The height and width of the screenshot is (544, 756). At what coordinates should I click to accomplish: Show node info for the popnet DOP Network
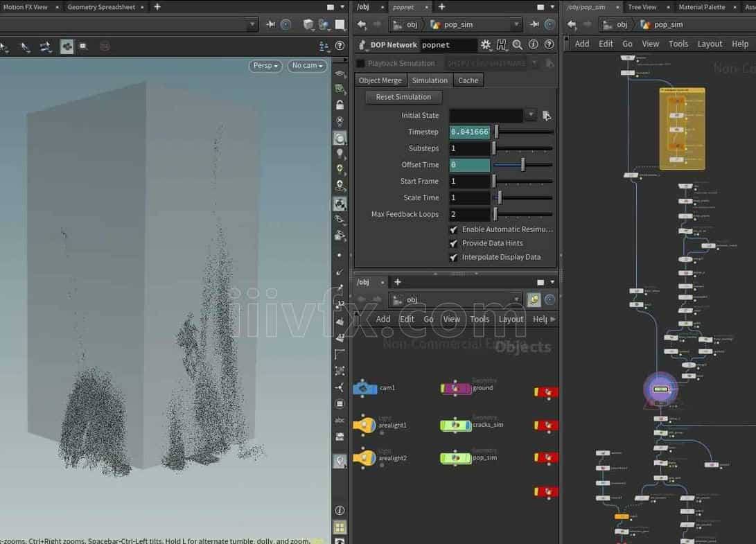534,44
